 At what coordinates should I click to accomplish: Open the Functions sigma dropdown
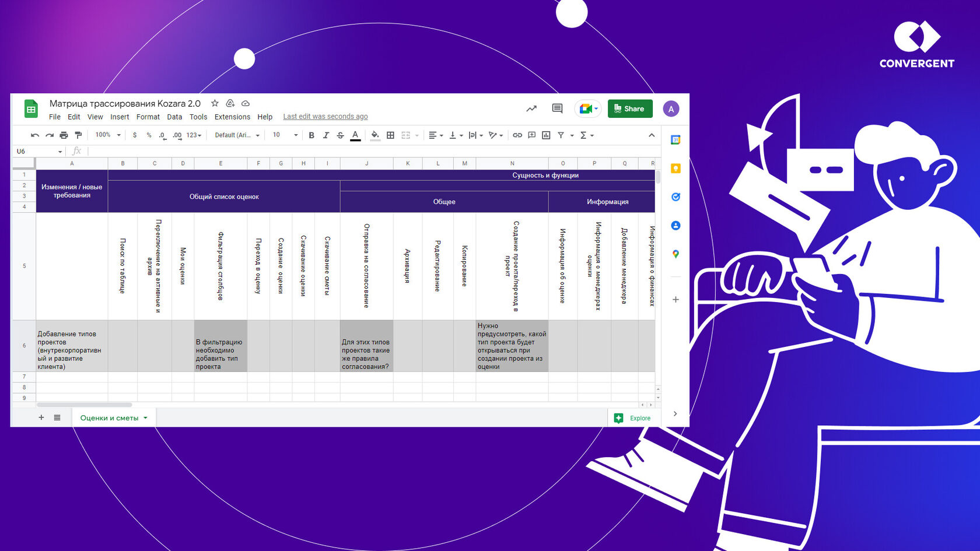pos(587,135)
